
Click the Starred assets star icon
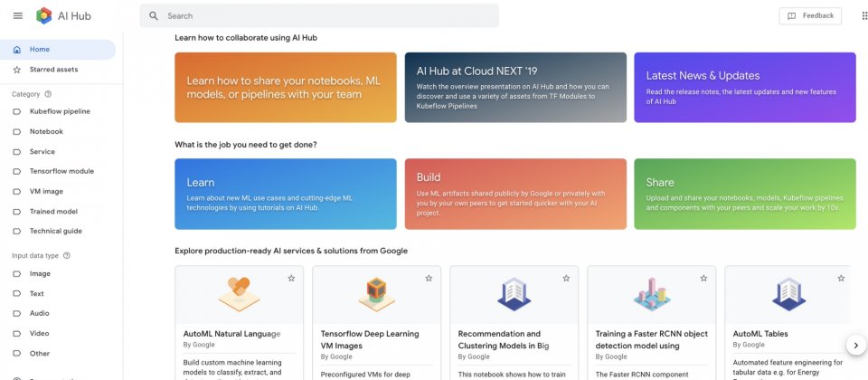tap(17, 70)
